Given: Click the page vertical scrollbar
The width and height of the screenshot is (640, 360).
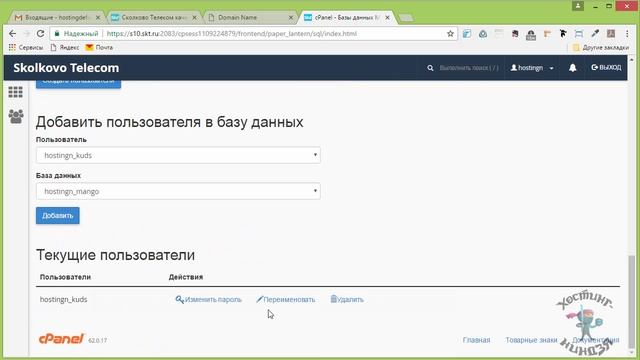Looking at the screenshot, I should point(631,302).
